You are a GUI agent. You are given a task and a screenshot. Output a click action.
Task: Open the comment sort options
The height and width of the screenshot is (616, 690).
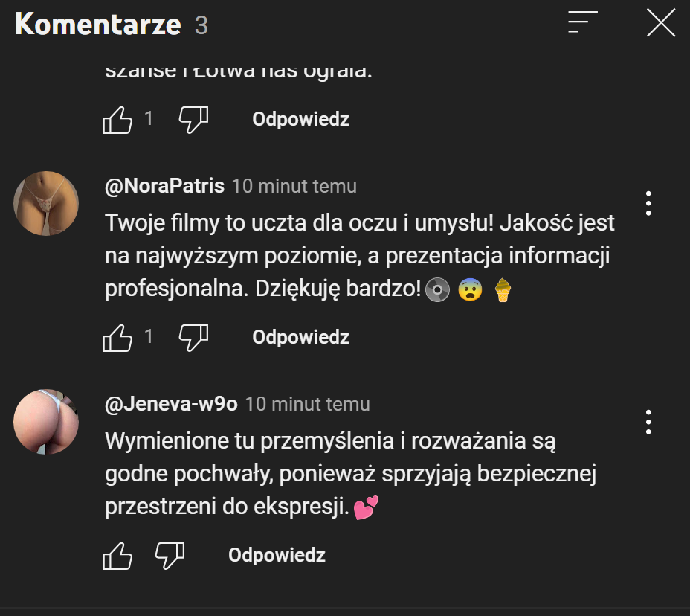click(x=582, y=22)
